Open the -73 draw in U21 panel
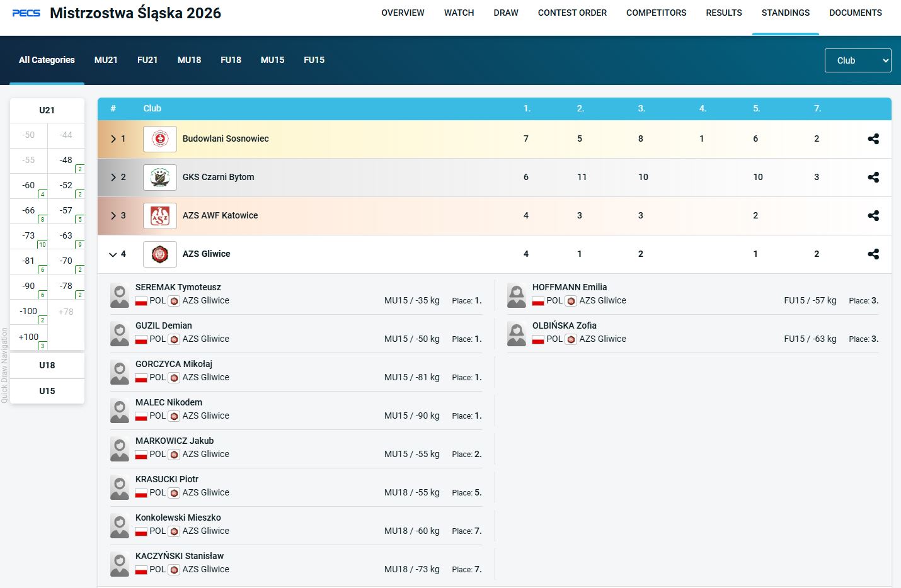The image size is (901, 588). point(29,236)
